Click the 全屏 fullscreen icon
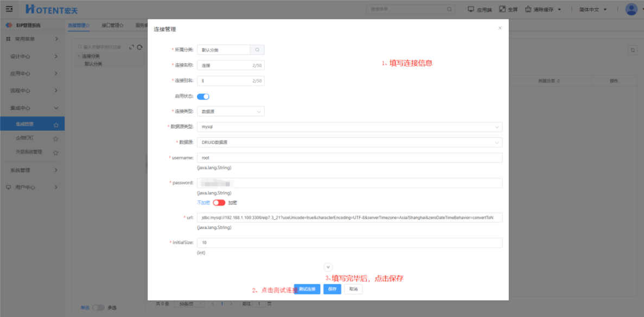The width and height of the screenshot is (644, 317). [x=502, y=9]
